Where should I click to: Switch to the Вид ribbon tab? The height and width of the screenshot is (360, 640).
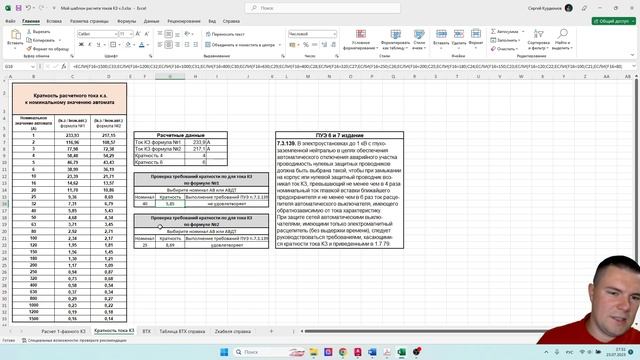(212, 21)
